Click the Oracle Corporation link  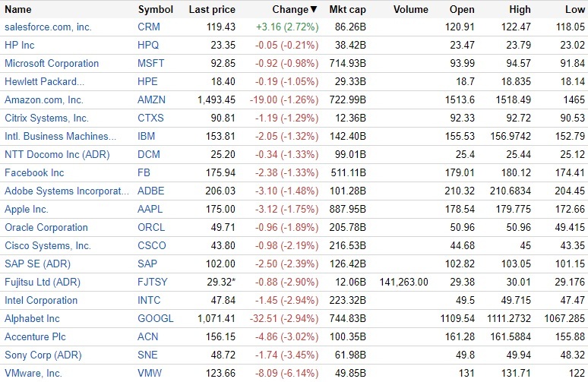pyautogui.click(x=46, y=228)
